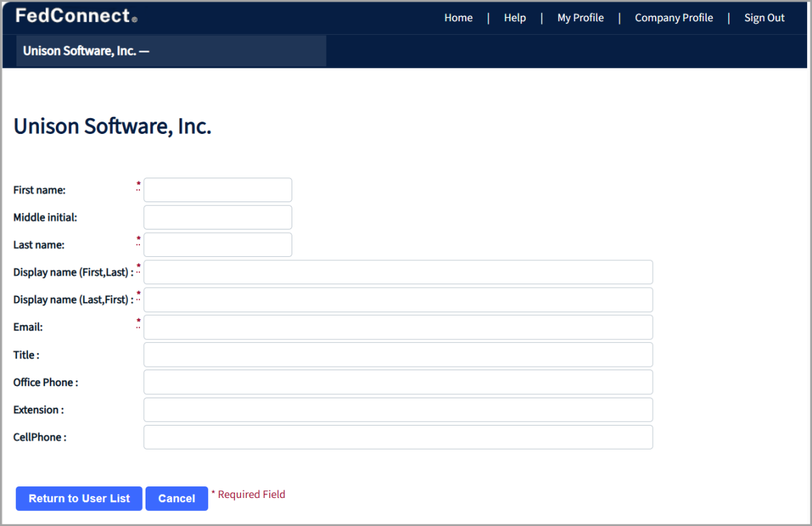
Task: Focus the First name input field
Action: click(217, 190)
